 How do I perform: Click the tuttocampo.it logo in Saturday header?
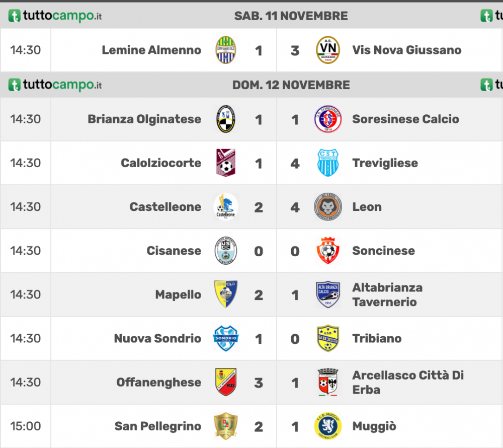point(55,16)
